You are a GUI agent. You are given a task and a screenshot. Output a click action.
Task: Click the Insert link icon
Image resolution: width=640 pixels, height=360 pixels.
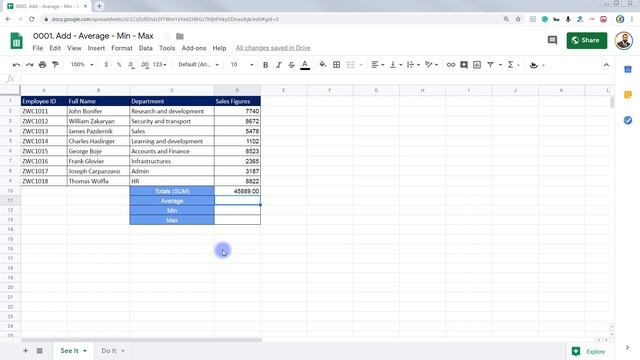pyautogui.click(x=451, y=64)
